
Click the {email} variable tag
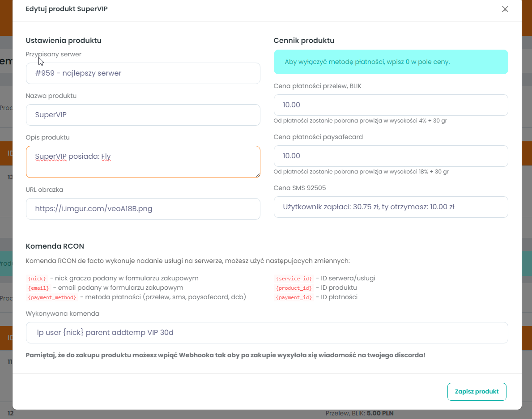tap(38, 288)
